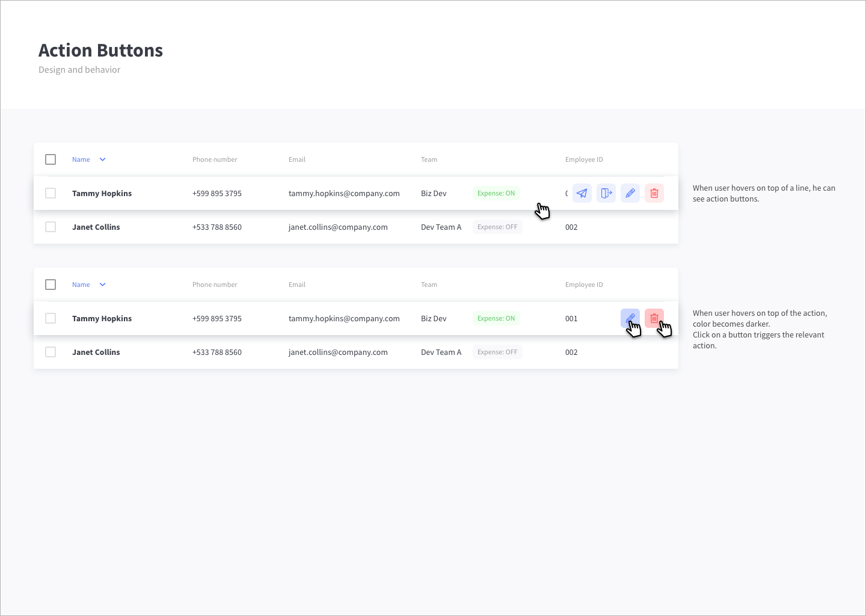Click the Expense: OFF badge in lower table
Screen dimensions: 866x616
point(497,352)
